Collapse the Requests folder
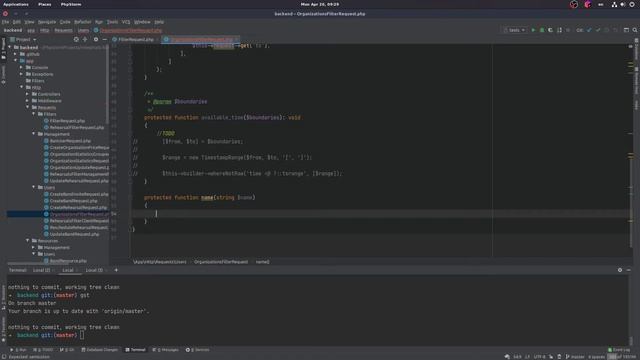640x360 pixels. tap(27, 107)
